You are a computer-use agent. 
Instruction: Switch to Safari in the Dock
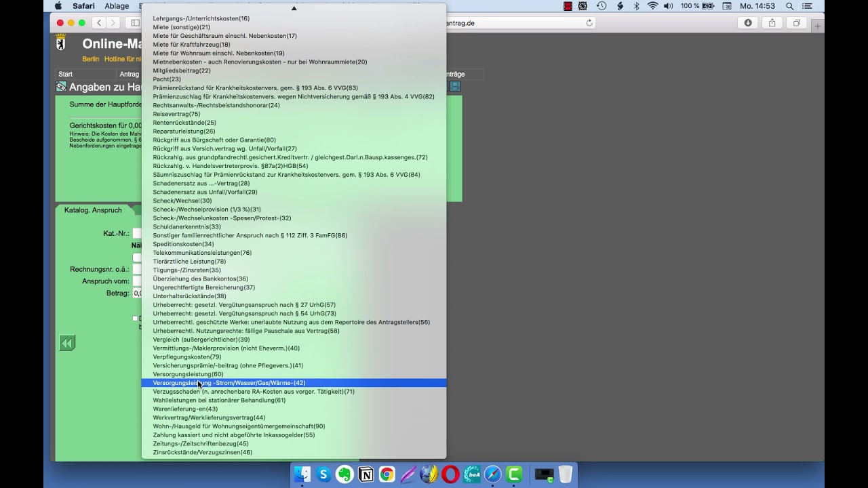pyautogui.click(x=492, y=474)
